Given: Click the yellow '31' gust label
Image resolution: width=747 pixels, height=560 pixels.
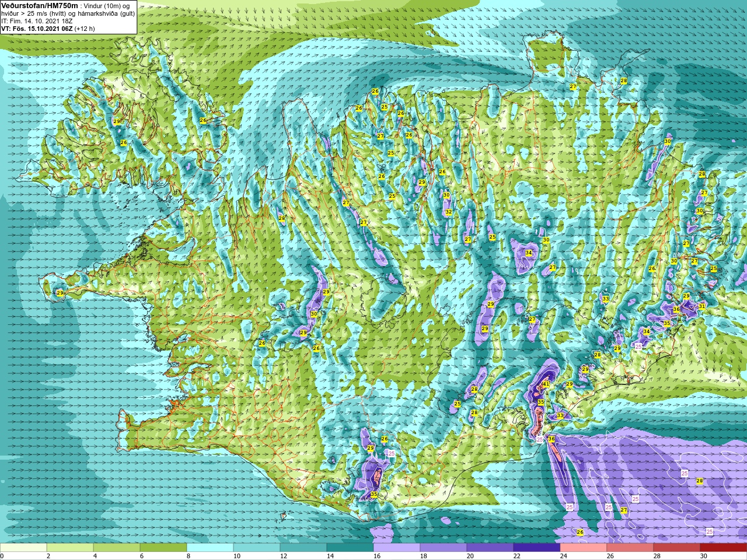Looking at the screenshot, I should coord(702,306).
